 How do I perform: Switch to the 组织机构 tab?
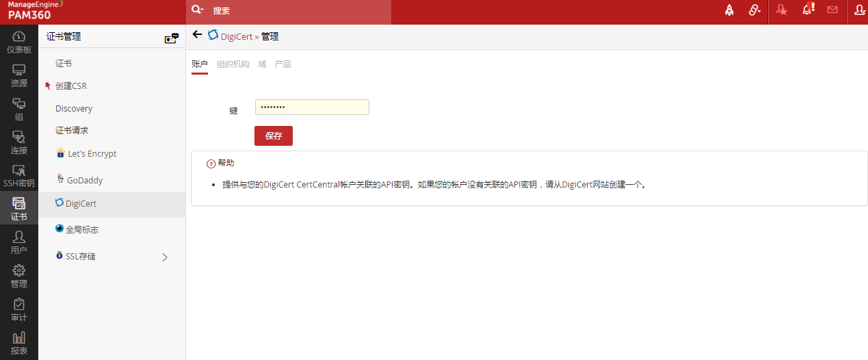(x=233, y=64)
